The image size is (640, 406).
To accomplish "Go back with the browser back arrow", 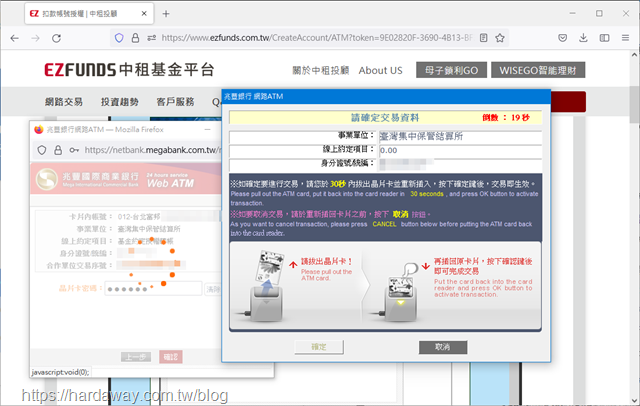I will point(15,38).
